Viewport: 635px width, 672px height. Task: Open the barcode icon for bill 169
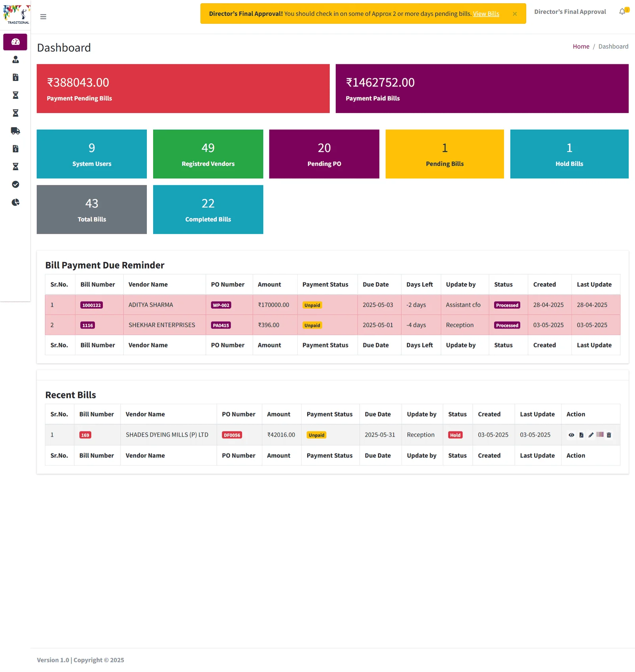point(600,435)
